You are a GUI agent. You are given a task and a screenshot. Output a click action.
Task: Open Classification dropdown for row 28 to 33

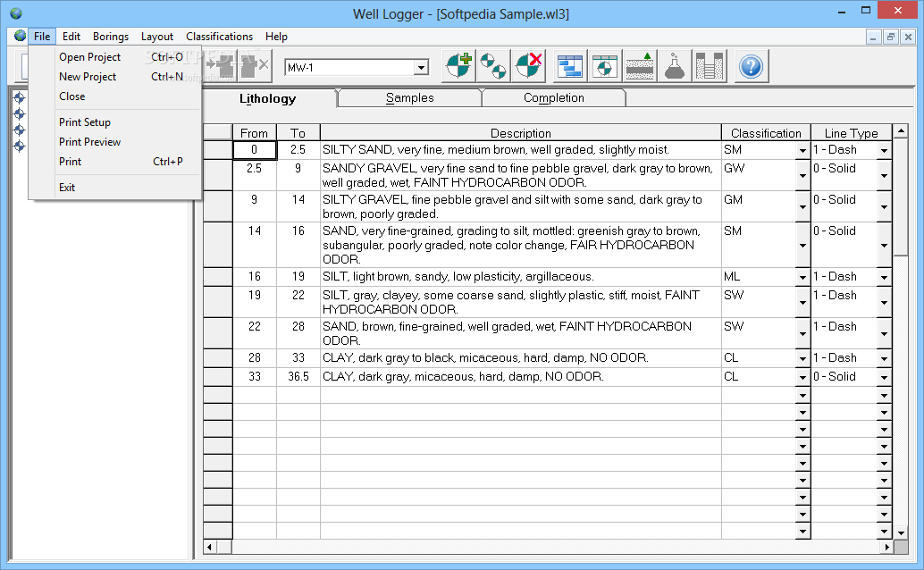pyautogui.click(x=802, y=358)
